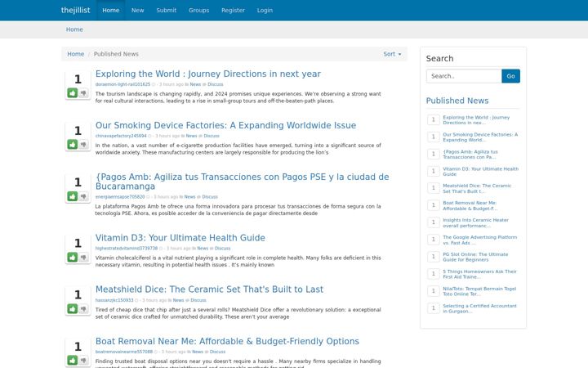Upvote the Pagos Amb story
The height and width of the screenshot is (368, 588).
(x=73, y=196)
